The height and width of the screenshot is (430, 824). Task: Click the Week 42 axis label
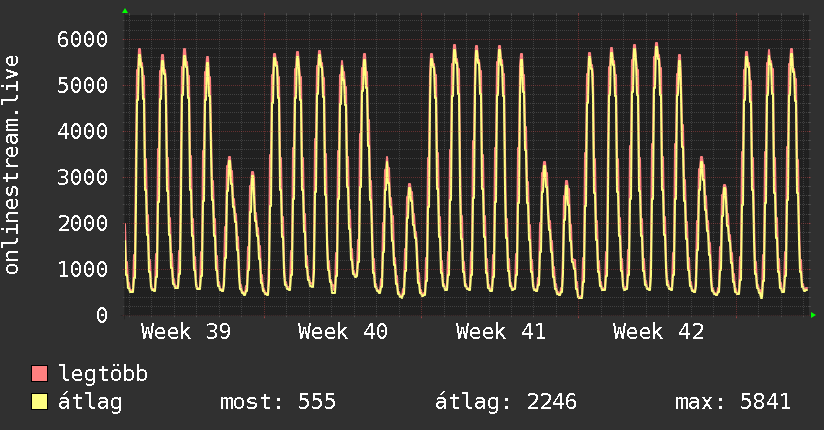coord(658,332)
